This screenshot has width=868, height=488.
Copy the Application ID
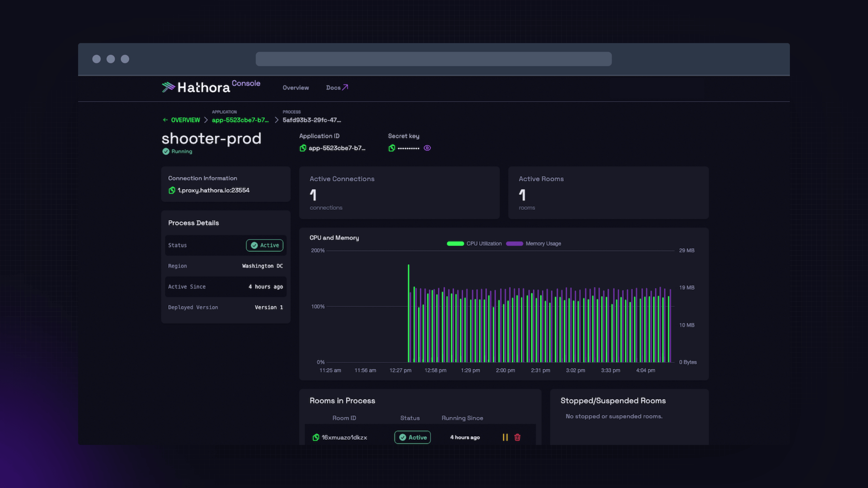[303, 148]
